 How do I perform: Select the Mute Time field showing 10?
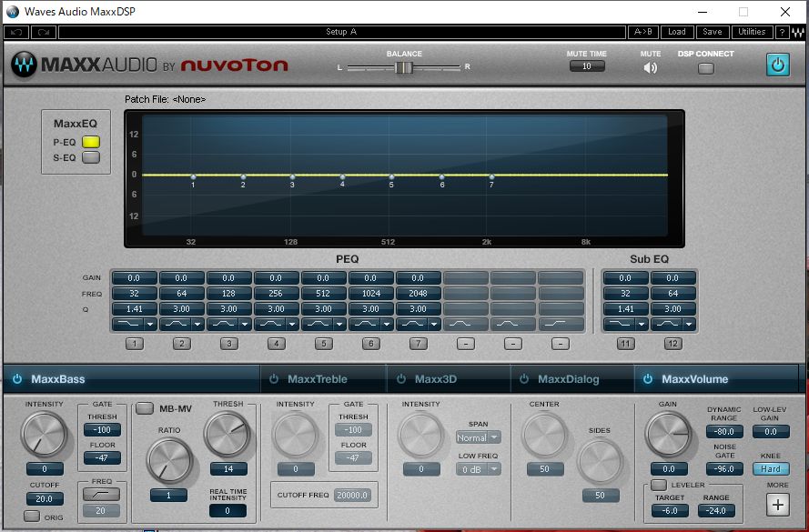click(x=587, y=65)
